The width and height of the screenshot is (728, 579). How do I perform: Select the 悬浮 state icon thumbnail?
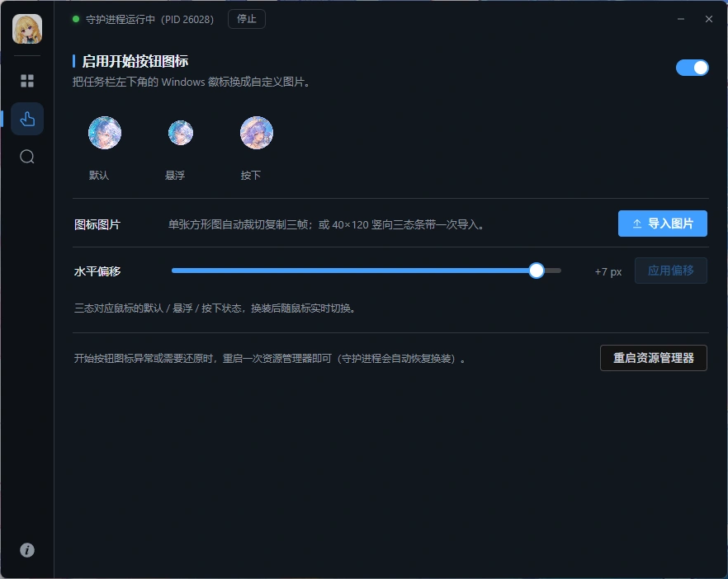[181, 133]
